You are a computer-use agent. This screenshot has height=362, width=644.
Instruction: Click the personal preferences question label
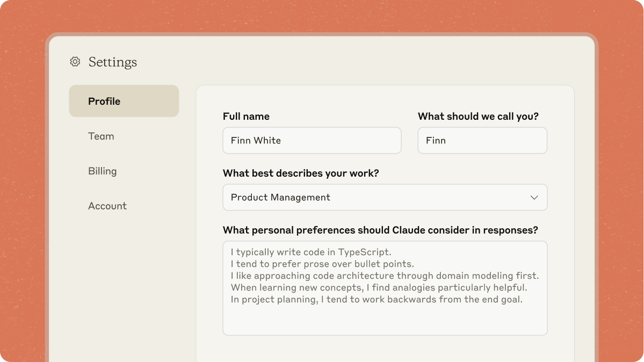[x=380, y=230]
